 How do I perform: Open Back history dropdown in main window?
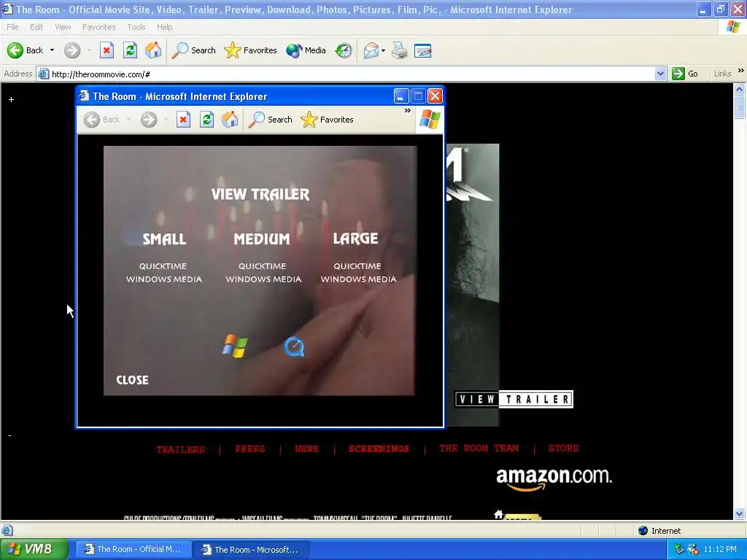click(52, 50)
